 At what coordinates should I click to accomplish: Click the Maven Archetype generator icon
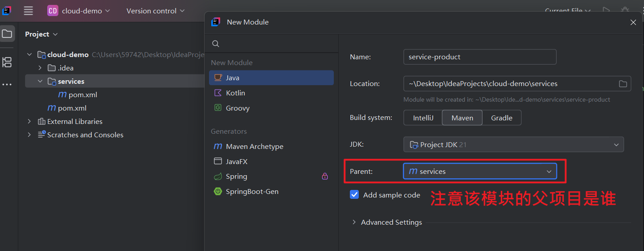[218, 146]
